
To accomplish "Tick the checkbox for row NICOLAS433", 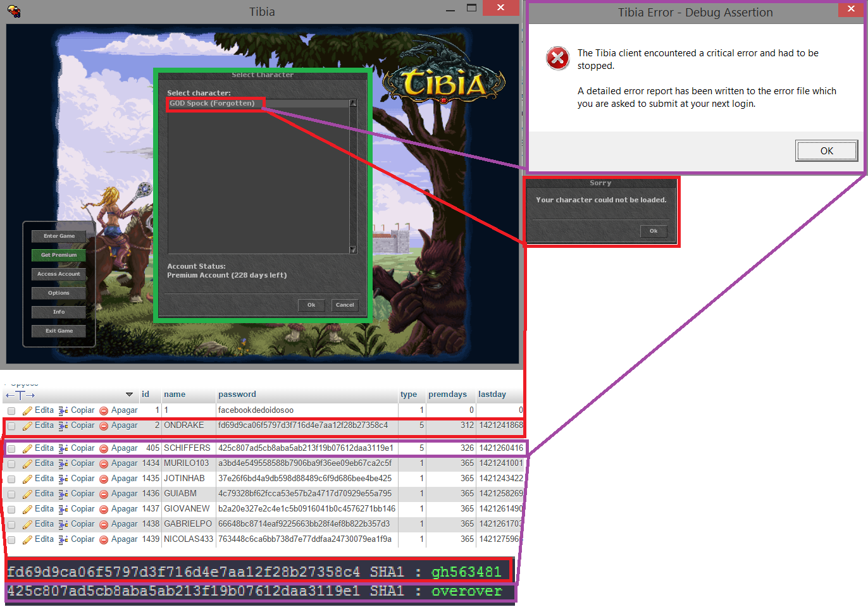I will click(x=11, y=540).
